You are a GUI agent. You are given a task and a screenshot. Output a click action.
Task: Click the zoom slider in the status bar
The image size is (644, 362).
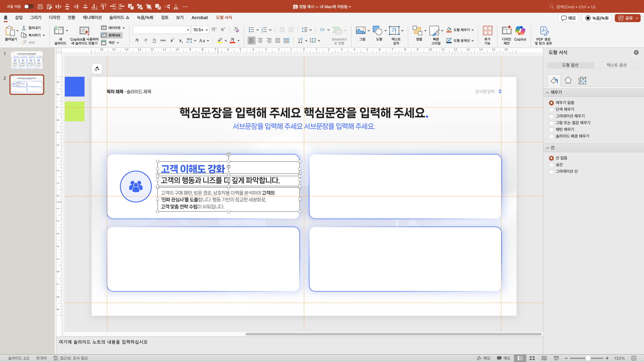[x=588, y=358]
